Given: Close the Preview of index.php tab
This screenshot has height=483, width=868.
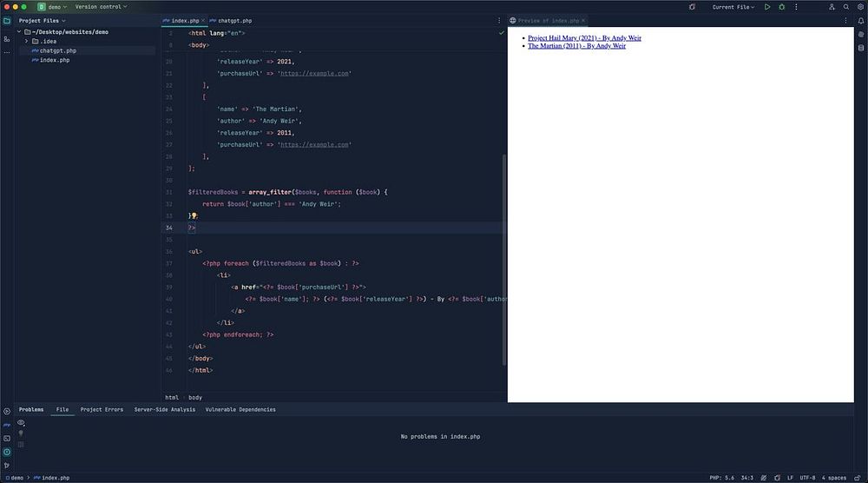Looking at the screenshot, I should click(x=583, y=21).
